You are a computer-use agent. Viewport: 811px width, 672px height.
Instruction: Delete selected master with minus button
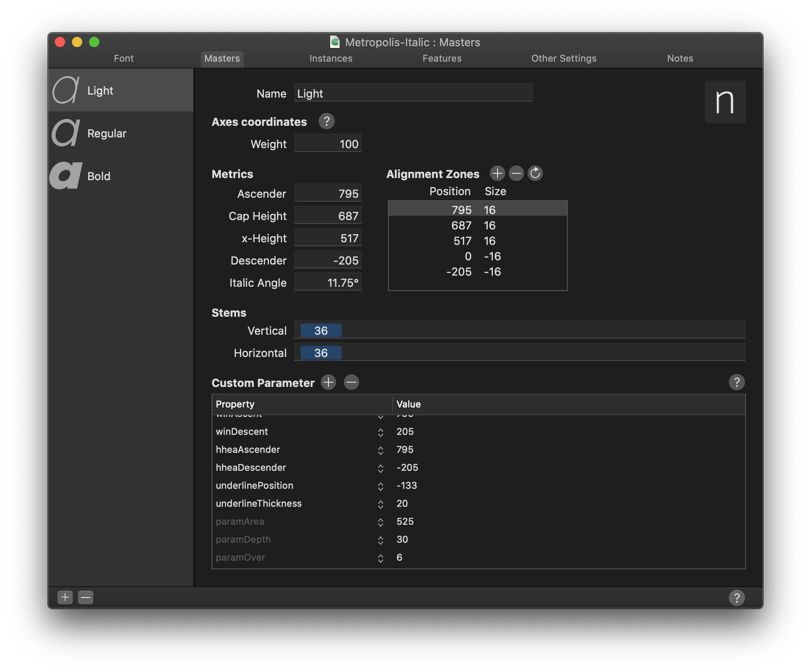tap(86, 597)
